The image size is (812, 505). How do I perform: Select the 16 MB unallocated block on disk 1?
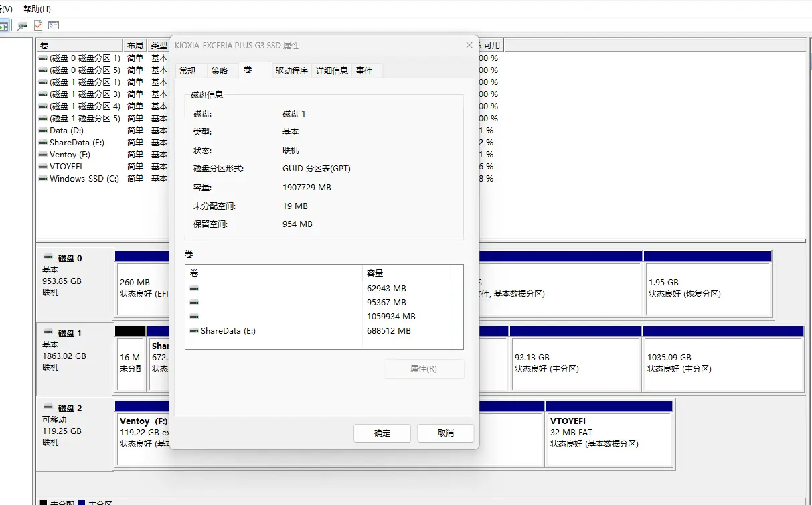(131, 363)
